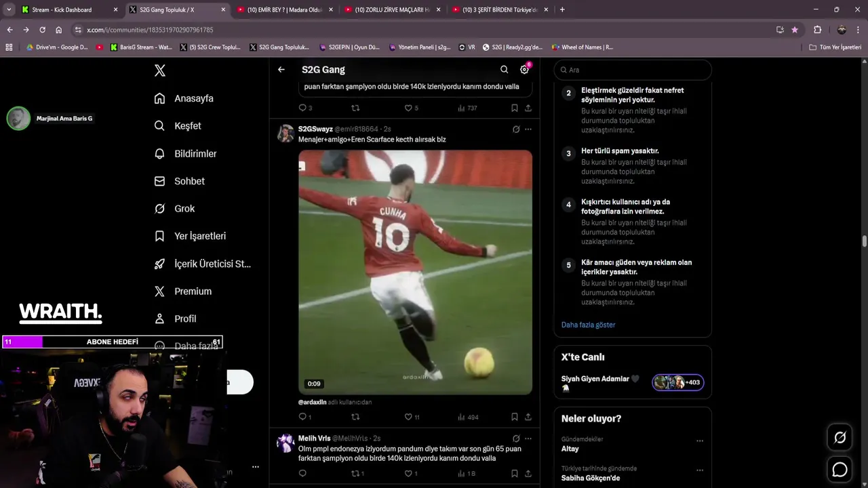Open S2GSwayz profile avatar
Image resolution: width=868 pixels, height=488 pixels.
click(x=285, y=134)
